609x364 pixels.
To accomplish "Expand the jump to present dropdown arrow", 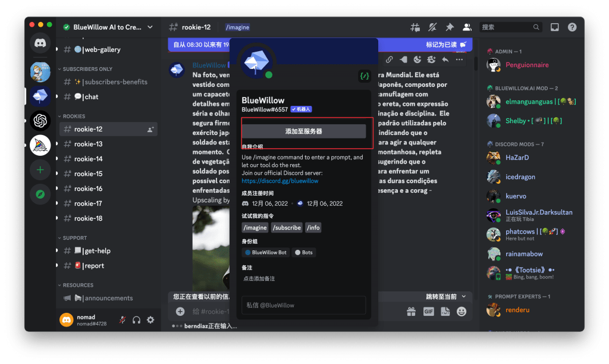I will tap(464, 296).
